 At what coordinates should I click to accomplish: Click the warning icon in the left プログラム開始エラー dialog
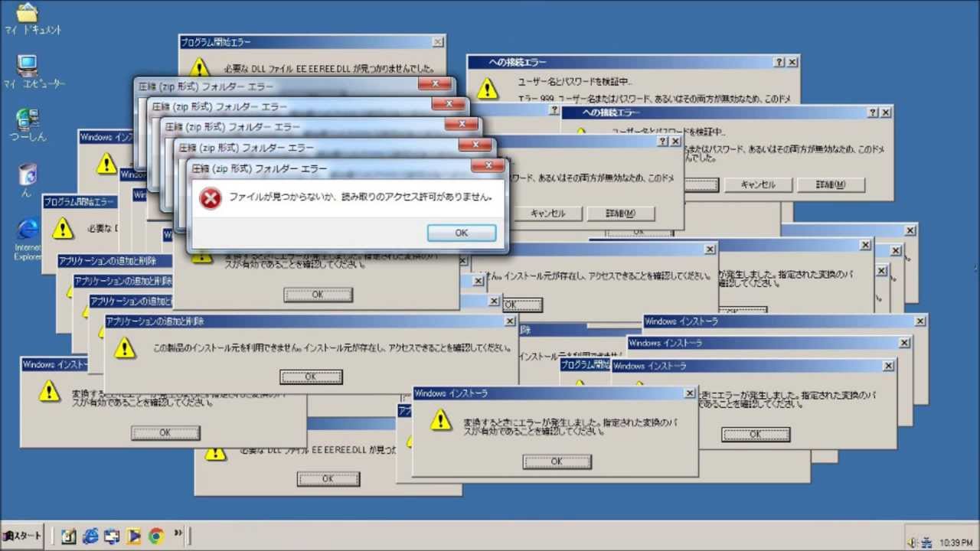coord(63,228)
